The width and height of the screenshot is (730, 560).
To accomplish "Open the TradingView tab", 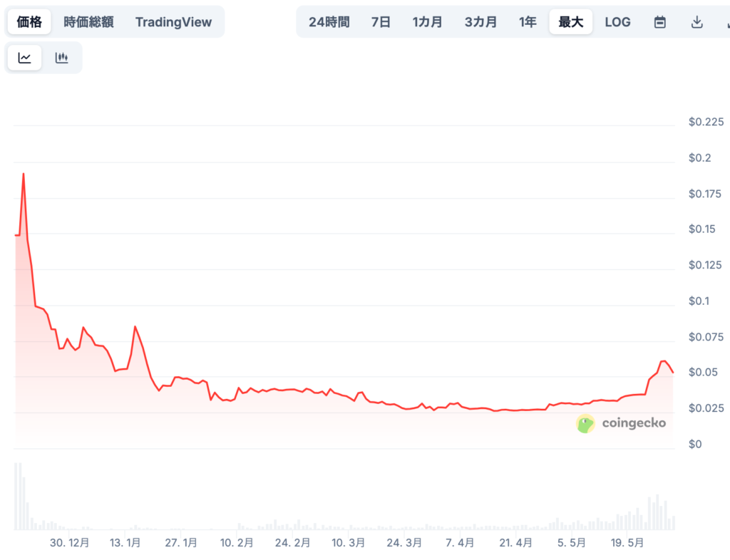I will point(173,22).
